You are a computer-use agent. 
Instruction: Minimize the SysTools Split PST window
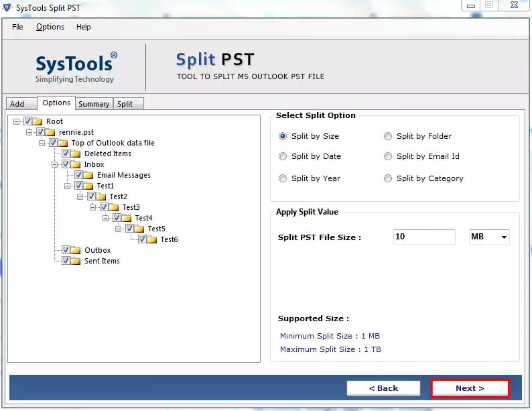470,6
